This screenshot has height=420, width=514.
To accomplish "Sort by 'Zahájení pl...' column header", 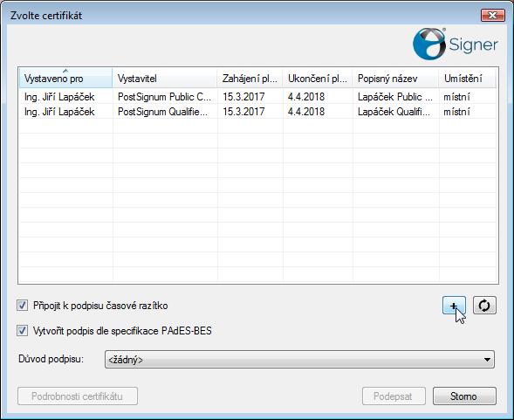I will pyautogui.click(x=250, y=79).
